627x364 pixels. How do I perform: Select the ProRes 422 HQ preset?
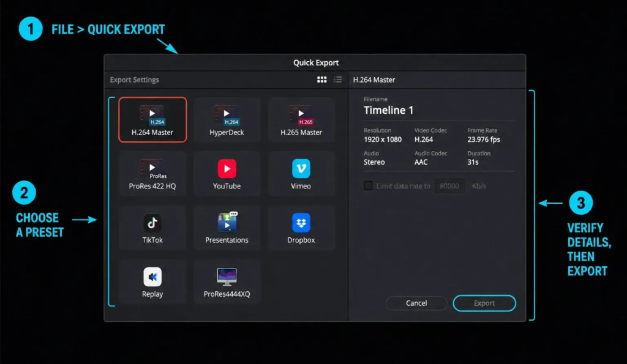click(152, 173)
